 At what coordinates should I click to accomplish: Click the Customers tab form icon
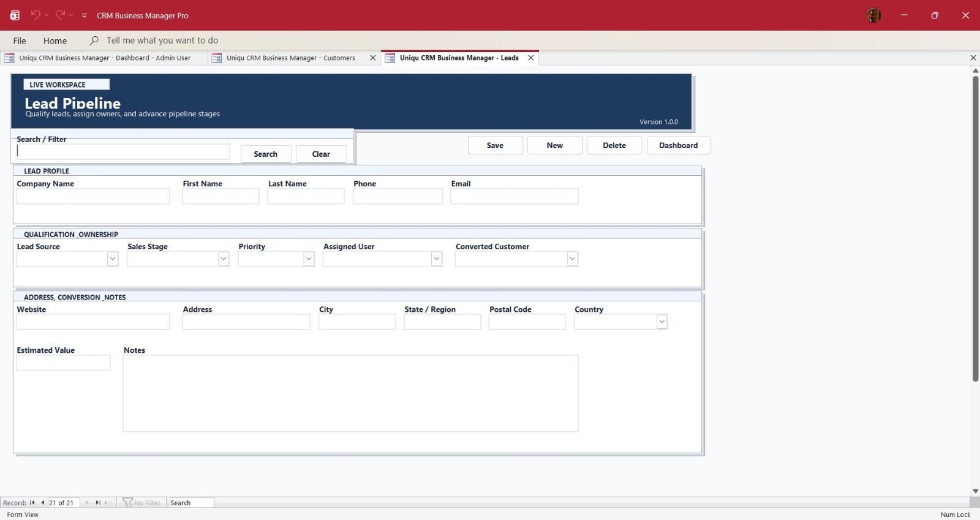(217, 58)
